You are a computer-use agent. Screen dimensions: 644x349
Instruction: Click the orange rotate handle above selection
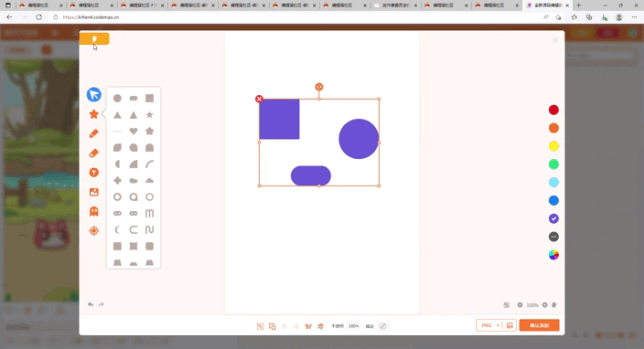319,87
